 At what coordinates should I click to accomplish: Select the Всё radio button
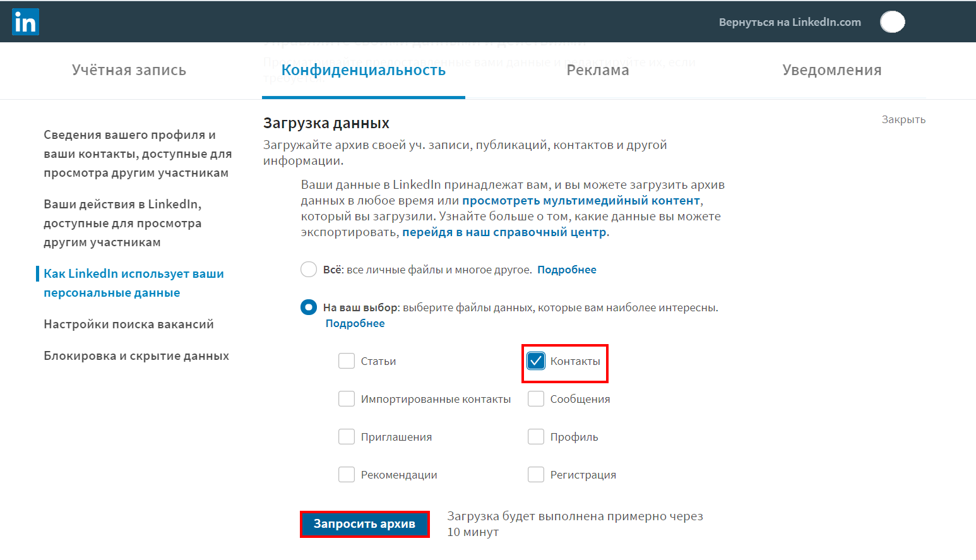(x=309, y=270)
